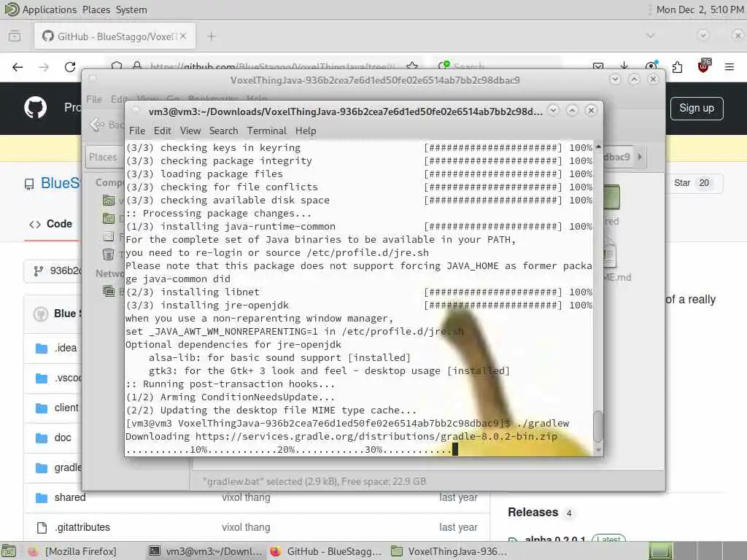The width and height of the screenshot is (747, 560).
Task: Click the 936b2c branch selector
Action: 53,271
